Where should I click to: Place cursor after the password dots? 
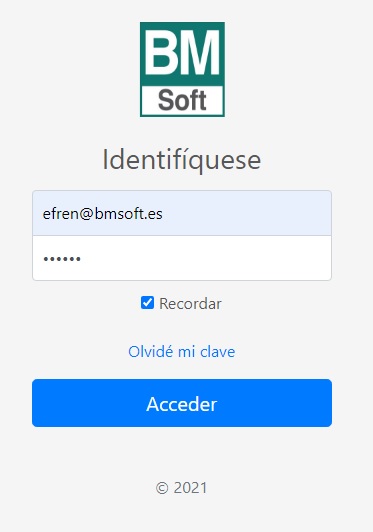coord(82,259)
